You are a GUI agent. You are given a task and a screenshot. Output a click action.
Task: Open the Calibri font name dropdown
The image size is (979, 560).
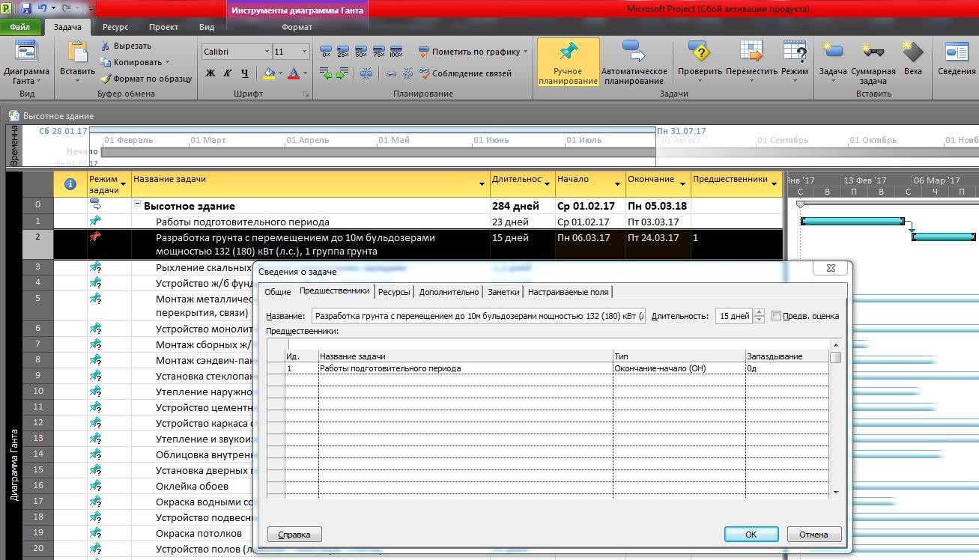coord(266,52)
